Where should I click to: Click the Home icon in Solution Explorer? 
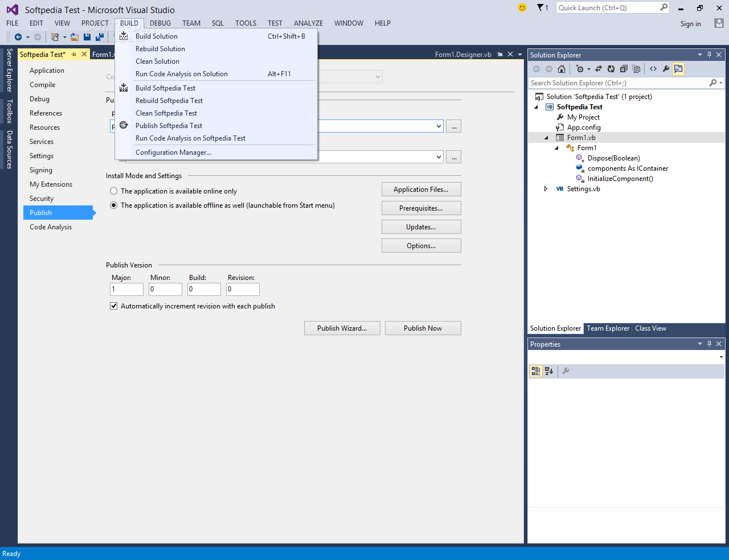pos(562,69)
